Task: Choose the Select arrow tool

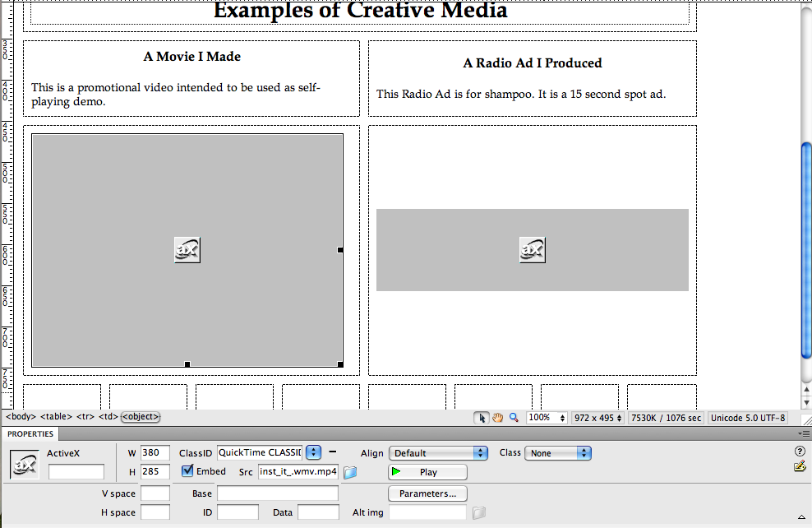Action: click(482, 418)
